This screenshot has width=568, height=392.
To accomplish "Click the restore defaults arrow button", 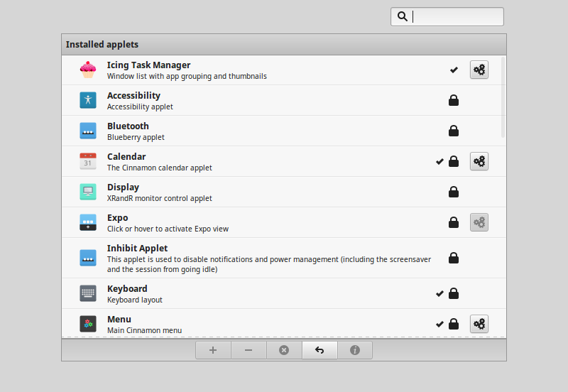I will [x=319, y=350].
